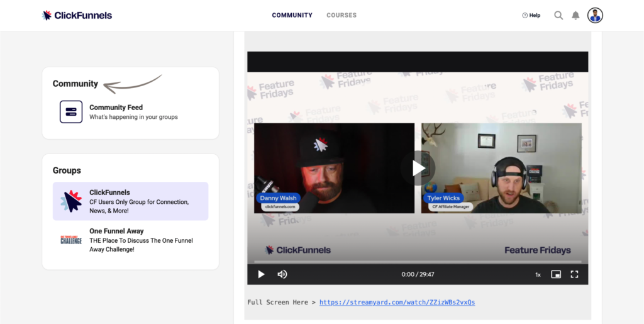Select the ClickFunnels group icon
This screenshot has width=644, height=324.
[71, 201]
